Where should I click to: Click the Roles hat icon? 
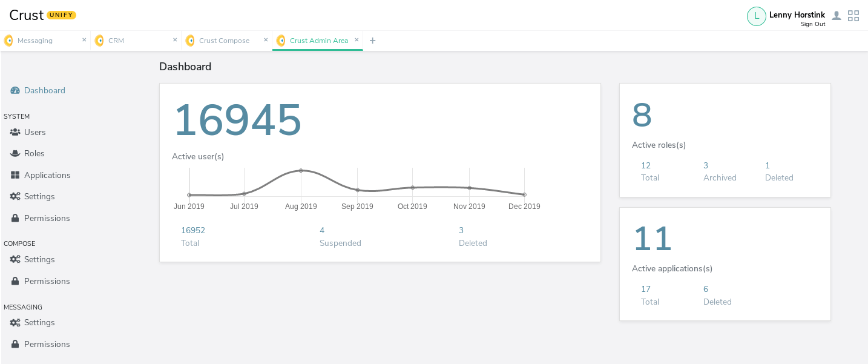15,153
